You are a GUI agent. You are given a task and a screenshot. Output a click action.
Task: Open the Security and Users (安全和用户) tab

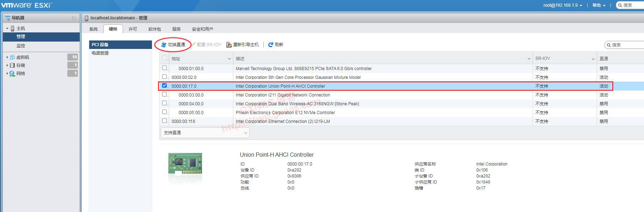tap(202, 29)
